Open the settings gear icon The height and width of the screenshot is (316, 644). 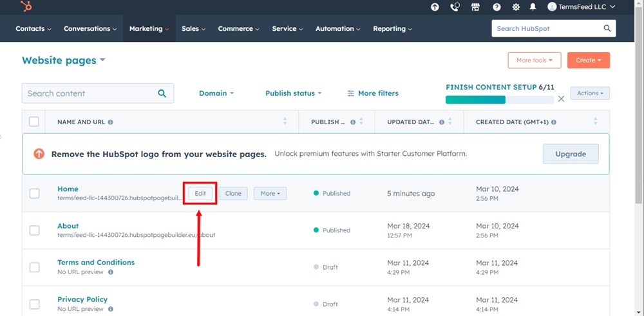pyautogui.click(x=516, y=7)
